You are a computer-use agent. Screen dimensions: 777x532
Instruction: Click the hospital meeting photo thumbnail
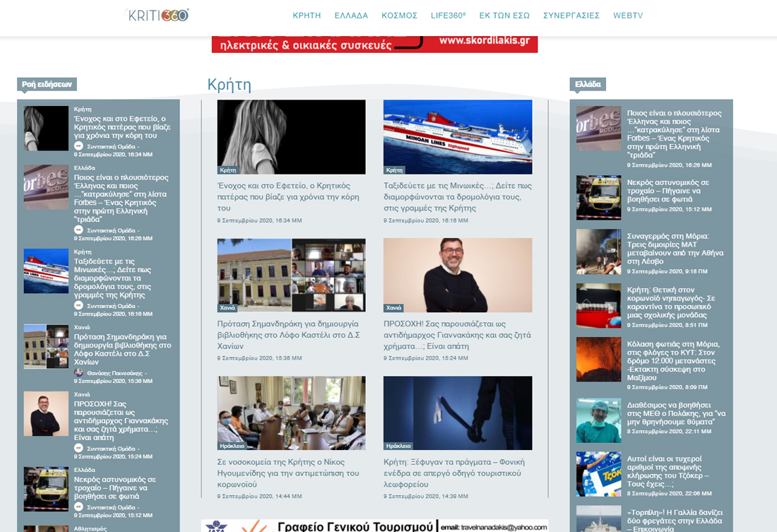291,413
